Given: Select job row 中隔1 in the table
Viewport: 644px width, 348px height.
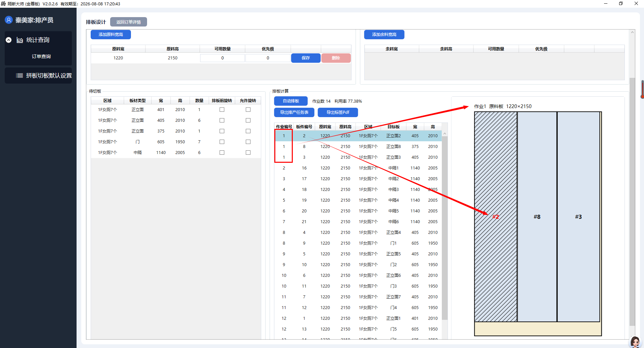Looking at the screenshot, I should pyautogui.click(x=358, y=168).
